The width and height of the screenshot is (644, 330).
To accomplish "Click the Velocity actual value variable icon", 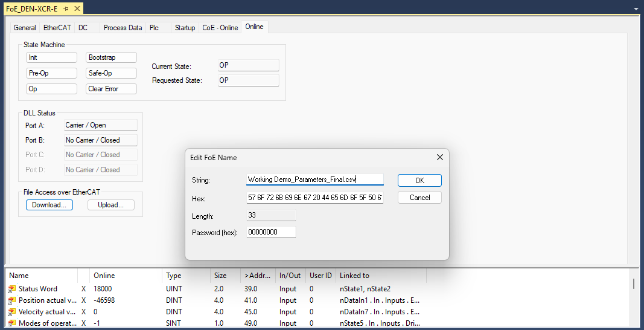I will coord(12,312).
